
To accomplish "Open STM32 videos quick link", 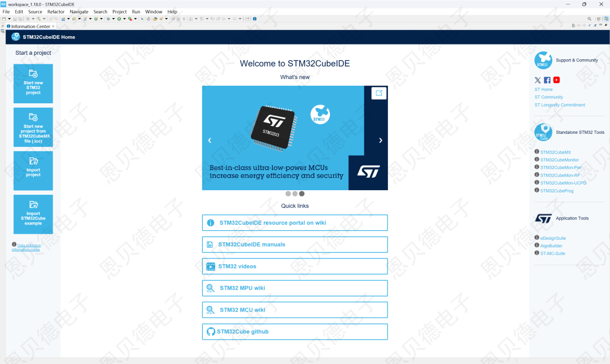I will coord(295,266).
